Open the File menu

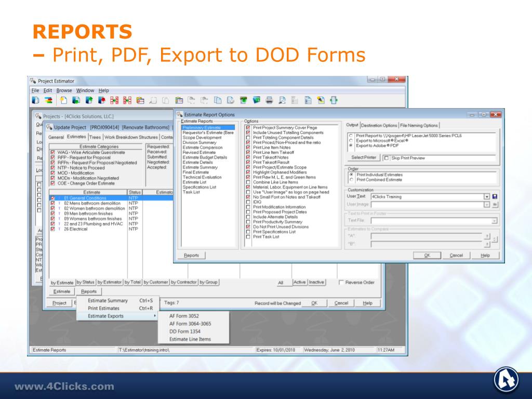click(x=35, y=90)
